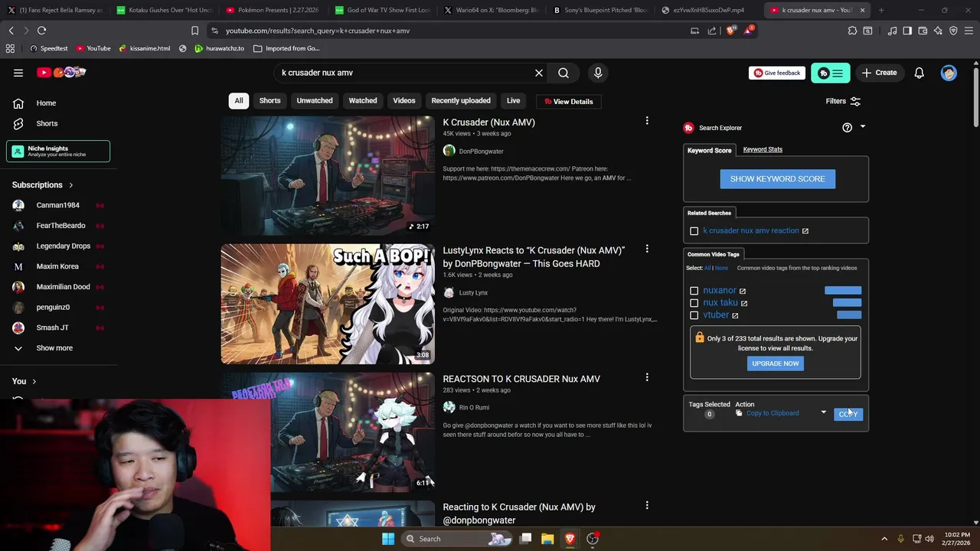
Task: Open Brave Shields lion icon in the address bar
Action: click(x=730, y=31)
